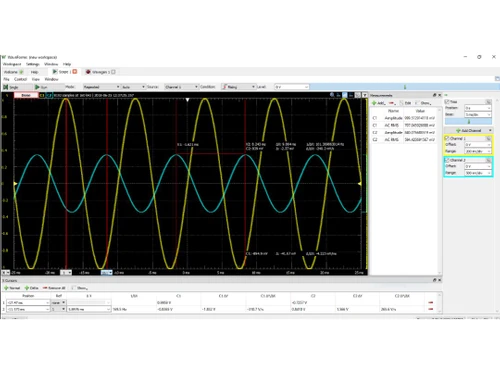This screenshot has width=500, height=375.
Task: Open cursor 2 Ref dropdown
Action: click(x=59, y=309)
